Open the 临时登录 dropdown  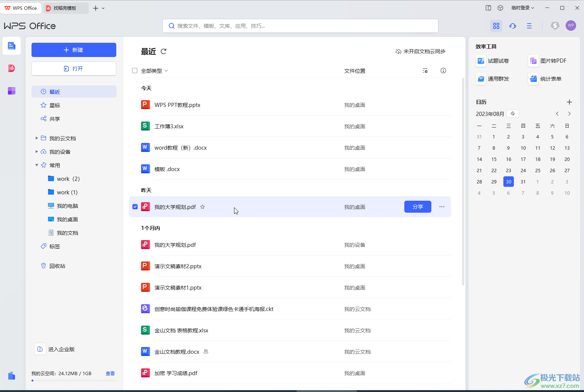522,8
